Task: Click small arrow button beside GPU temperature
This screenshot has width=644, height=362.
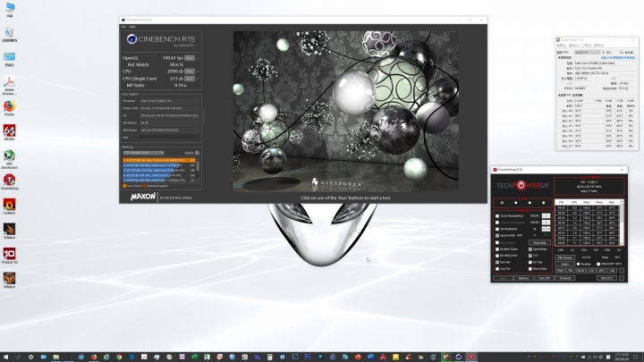Action: click(622, 278)
